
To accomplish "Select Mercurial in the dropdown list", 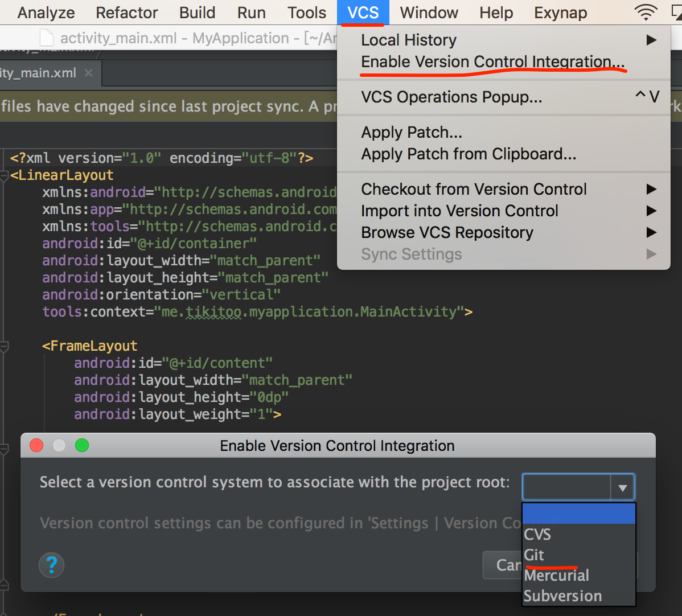I will pos(556,576).
